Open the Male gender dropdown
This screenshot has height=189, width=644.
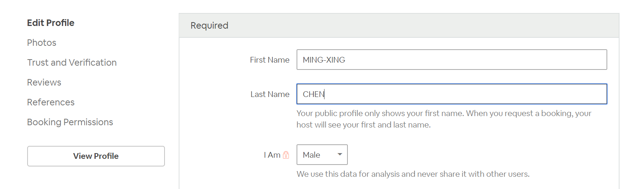pos(322,155)
